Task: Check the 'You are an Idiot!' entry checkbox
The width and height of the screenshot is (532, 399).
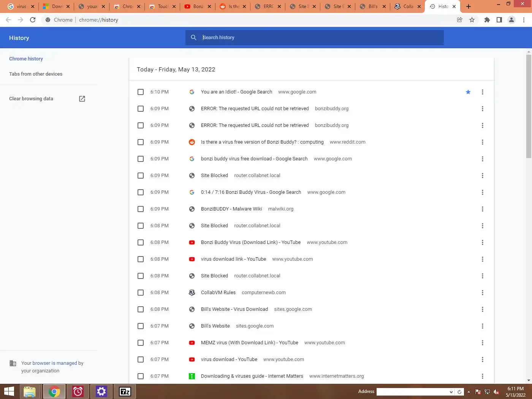Action: (x=141, y=92)
